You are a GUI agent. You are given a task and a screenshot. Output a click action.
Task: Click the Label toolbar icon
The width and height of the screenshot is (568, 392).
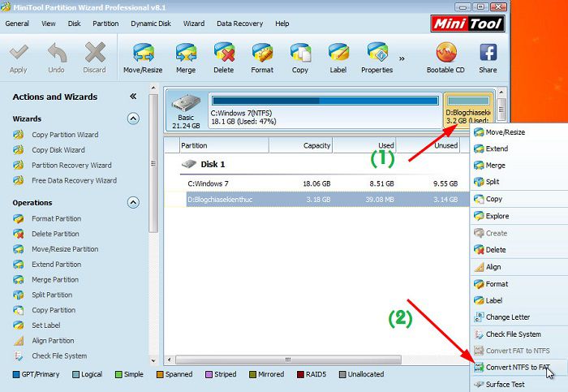pos(338,57)
